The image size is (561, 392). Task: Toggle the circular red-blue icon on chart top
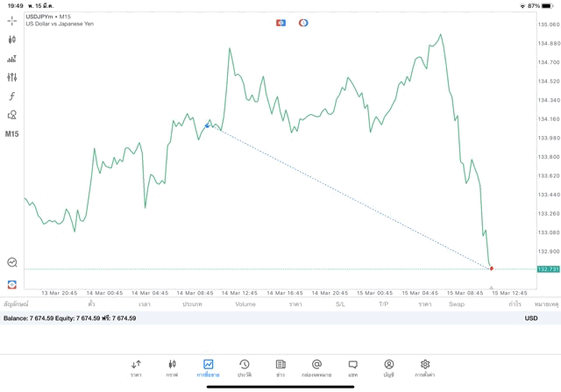point(303,23)
